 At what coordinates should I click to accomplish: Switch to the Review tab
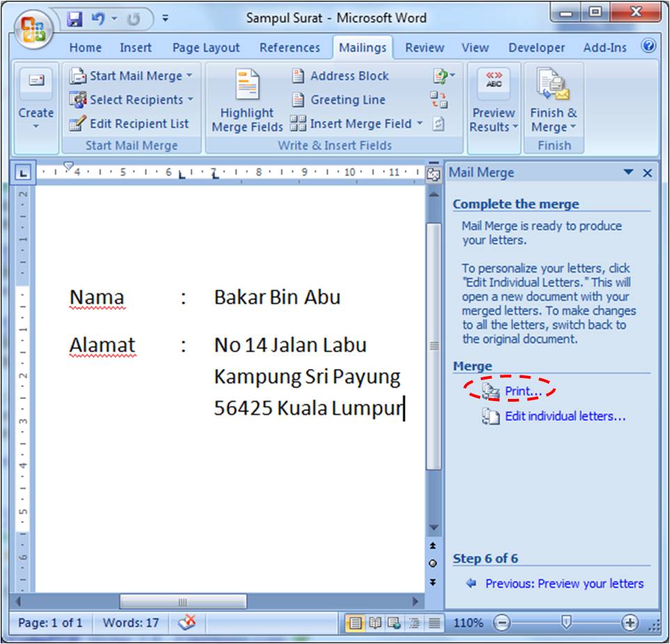coord(424,47)
